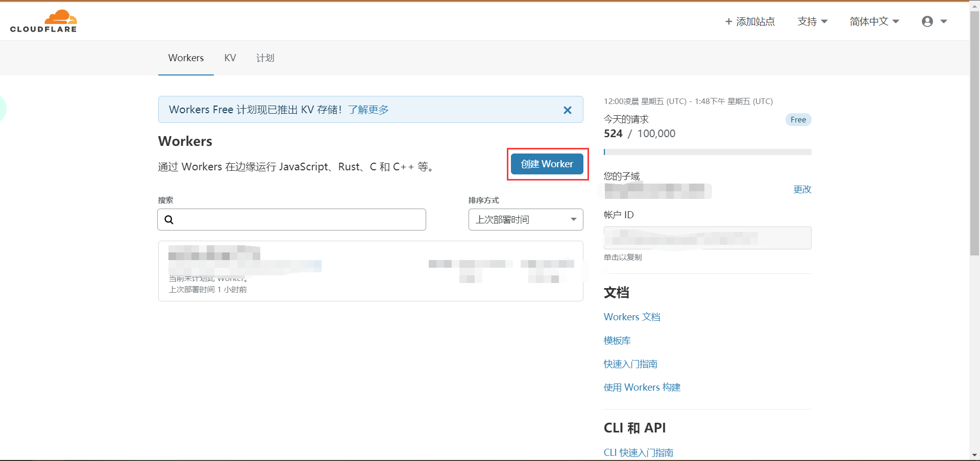Click the requests usage progress bar
The image size is (980, 461).
[x=707, y=152]
